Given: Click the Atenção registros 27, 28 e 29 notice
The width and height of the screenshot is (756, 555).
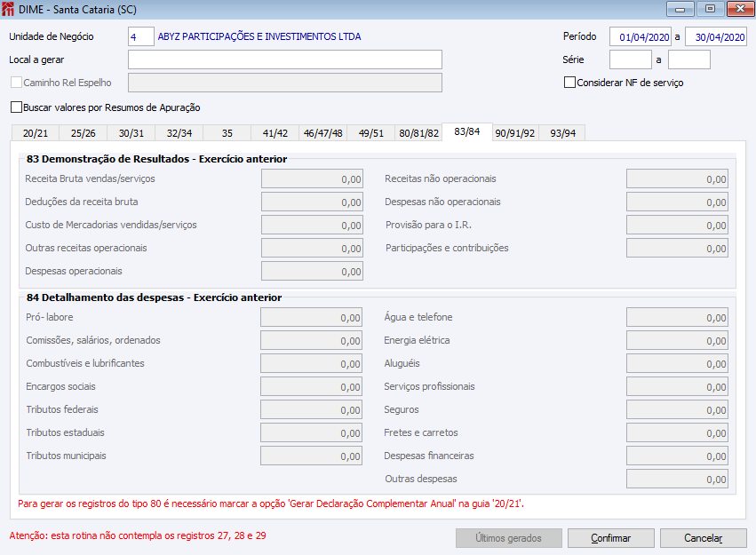Looking at the screenshot, I should (x=138, y=535).
